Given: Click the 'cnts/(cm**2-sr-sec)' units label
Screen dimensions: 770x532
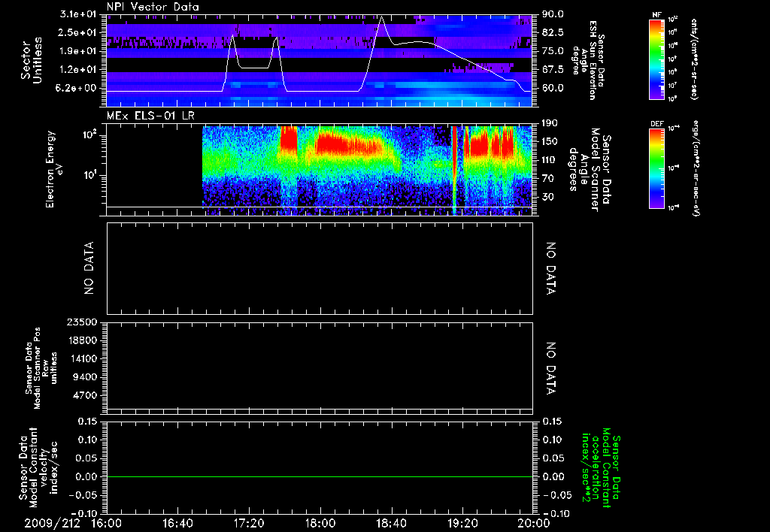Looking at the screenshot, I should pyautogui.click(x=694, y=59).
